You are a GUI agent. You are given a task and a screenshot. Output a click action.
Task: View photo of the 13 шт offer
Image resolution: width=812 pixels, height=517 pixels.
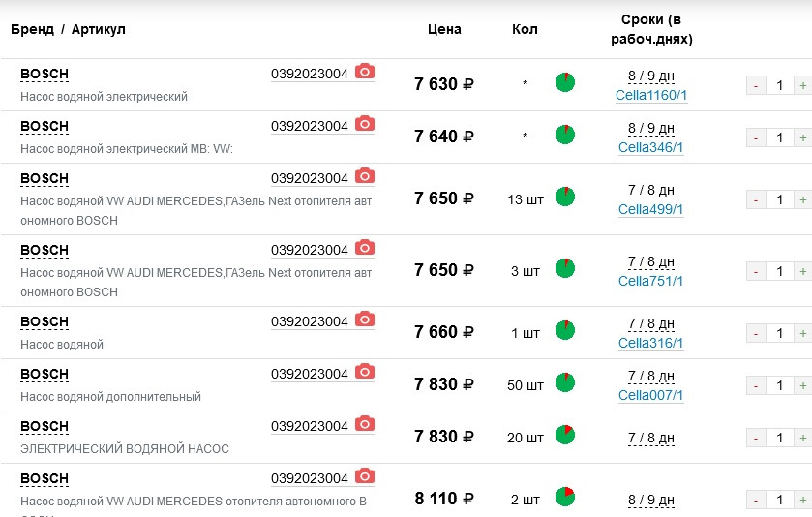click(364, 176)
